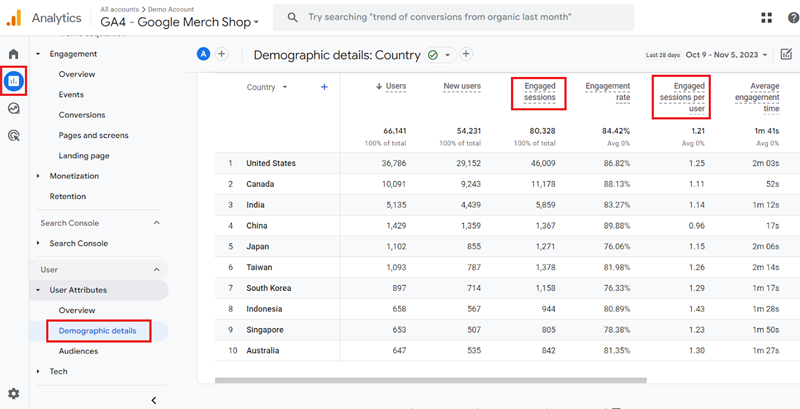Open Pages and screens report
Image resolution: width=800 pixels, height=409 pixels.
93,135
